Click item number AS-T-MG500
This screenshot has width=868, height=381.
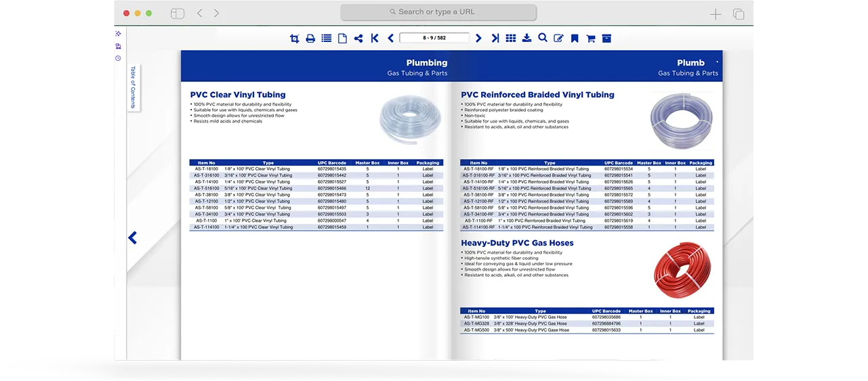tap(476, 330)
